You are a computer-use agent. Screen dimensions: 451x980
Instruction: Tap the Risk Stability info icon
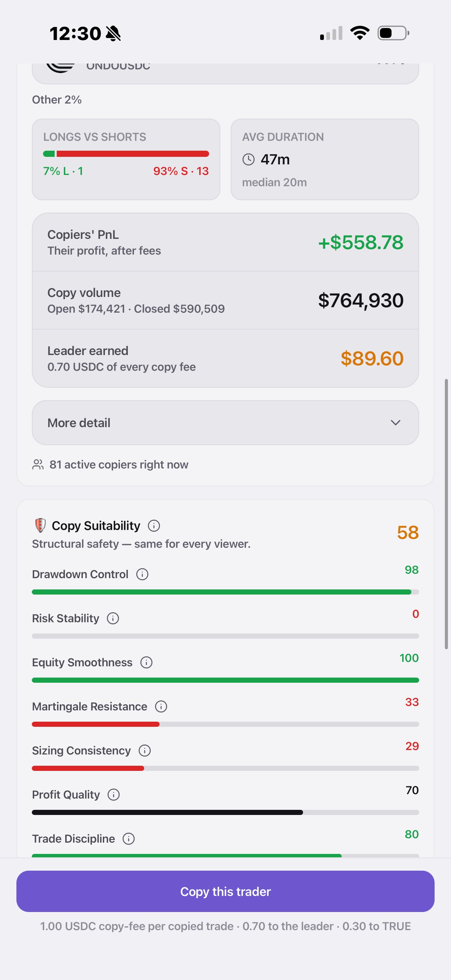[113, 618]
